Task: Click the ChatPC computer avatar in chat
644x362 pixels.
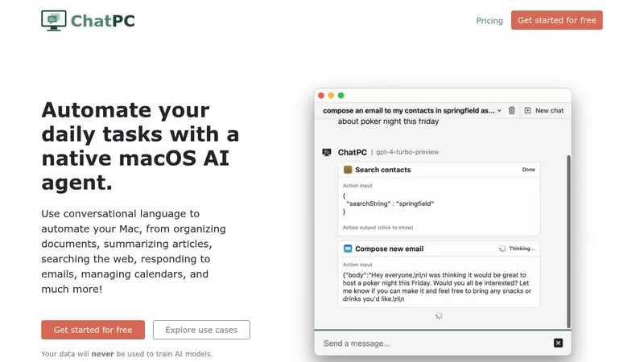Action: [x=327, y=152]
